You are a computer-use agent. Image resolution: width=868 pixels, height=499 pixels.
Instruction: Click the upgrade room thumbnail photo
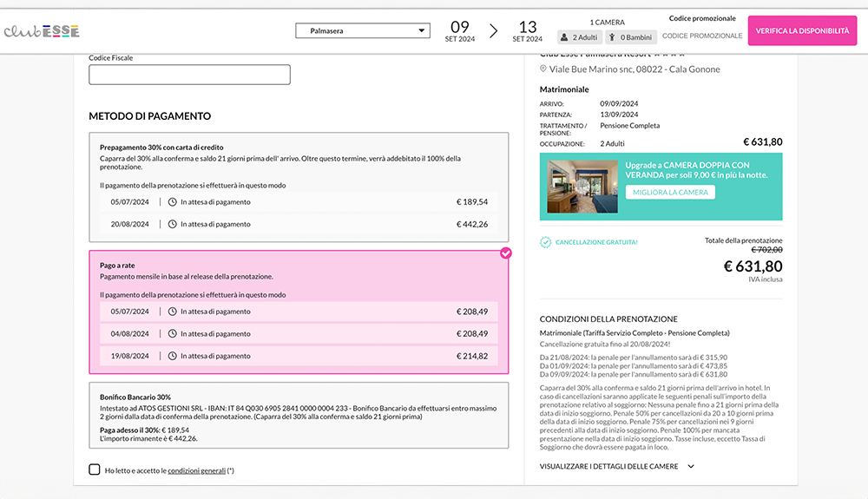[x=582, y=187]
